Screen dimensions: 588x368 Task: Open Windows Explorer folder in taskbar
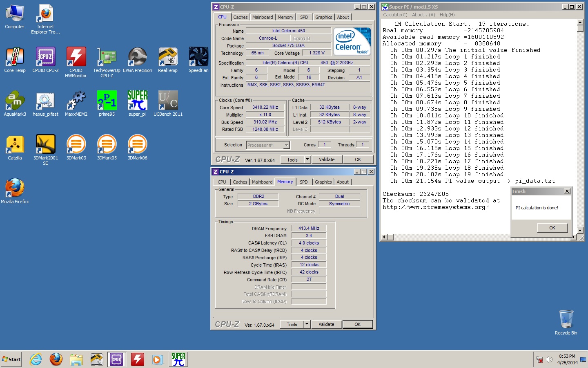click(76, 359)
